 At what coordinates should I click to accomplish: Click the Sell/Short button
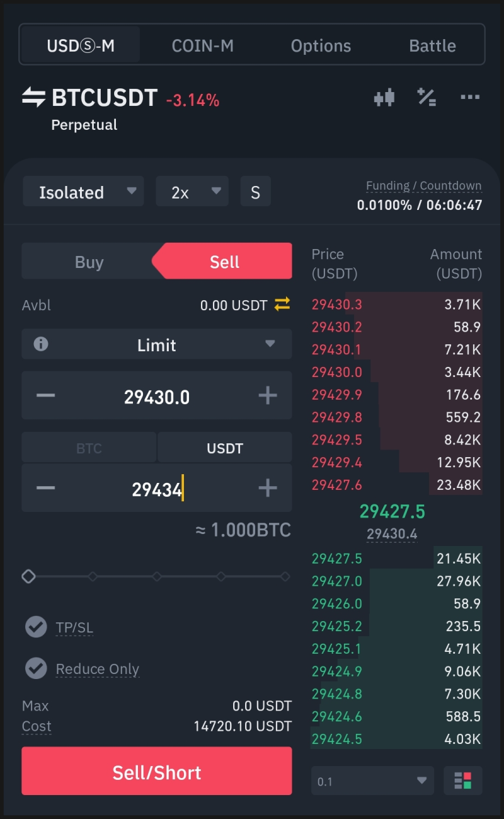pyautogui.click(x=157, y=772)
